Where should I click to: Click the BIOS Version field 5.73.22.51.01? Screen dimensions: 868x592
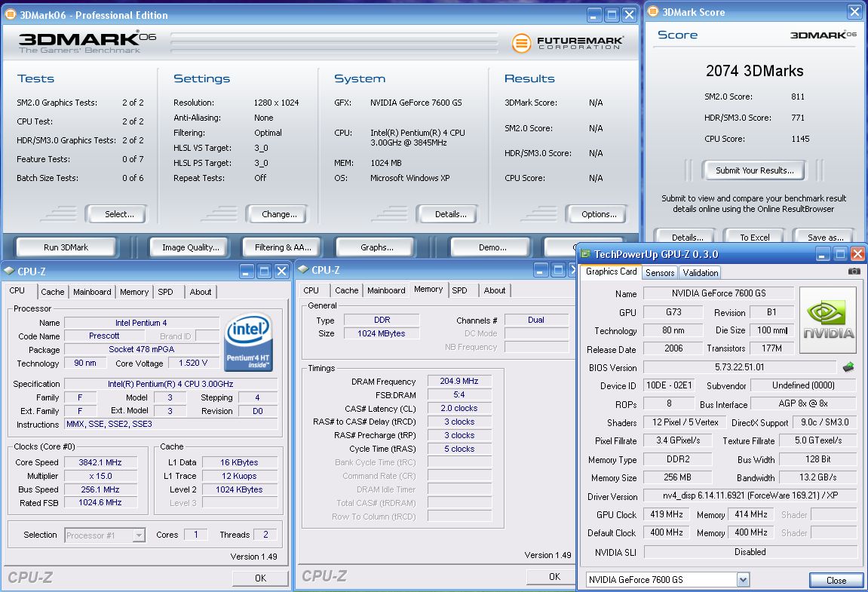[x=740, y=367]
